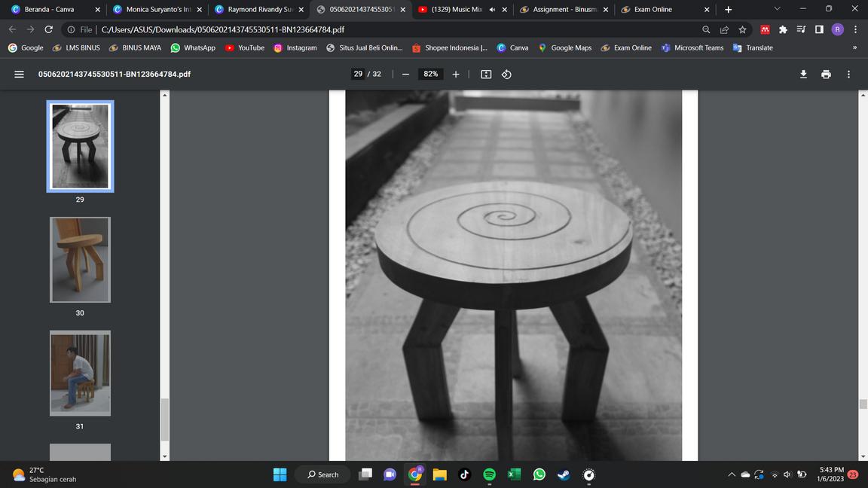Open the Microsoft Teams bookmark
Viewport: 868px width, 488px height.
point(692,47)
